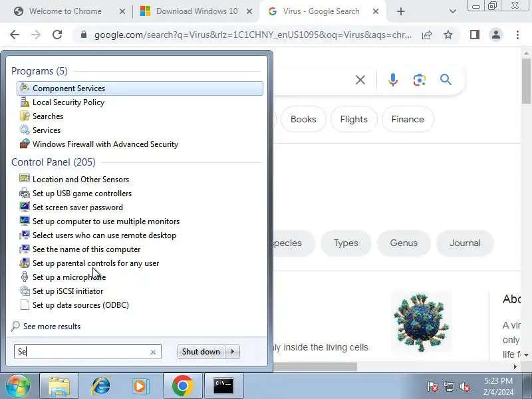Reload the current page
This screenshot has width=532, height=399.
tap(57, 35)
